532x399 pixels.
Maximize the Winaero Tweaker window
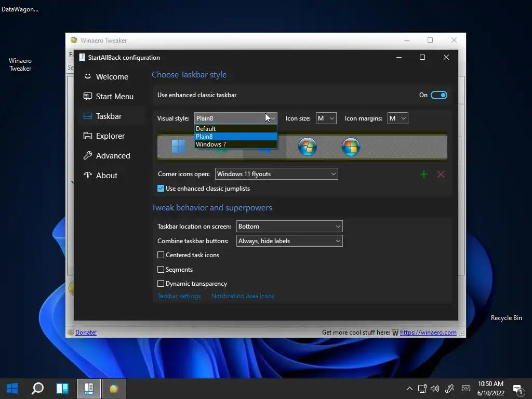(430, 40)
